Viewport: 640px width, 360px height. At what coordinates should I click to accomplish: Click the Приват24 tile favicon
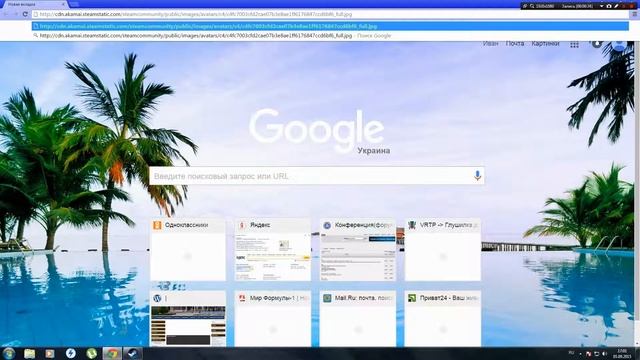[412, 298]
